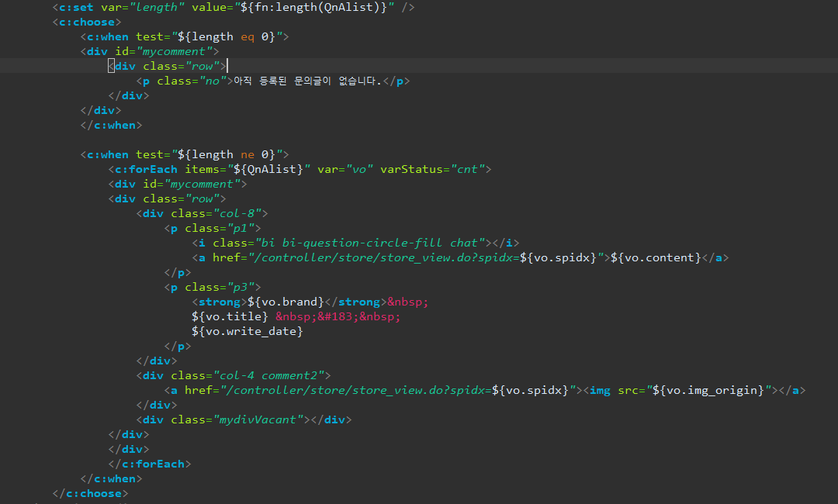Click the ${vo.title} expression
The height and width of the screenshot is (504, 838).
tap(230, 316)
